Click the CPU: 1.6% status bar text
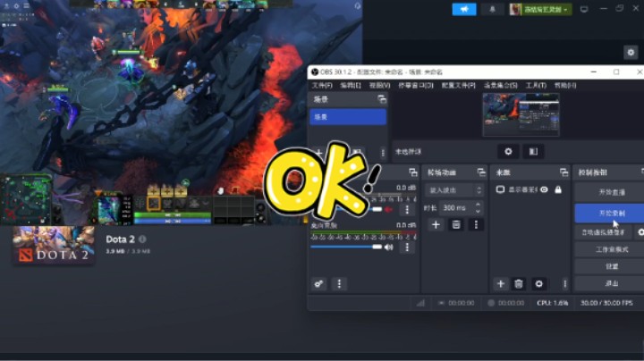 [x=553, y=303]
